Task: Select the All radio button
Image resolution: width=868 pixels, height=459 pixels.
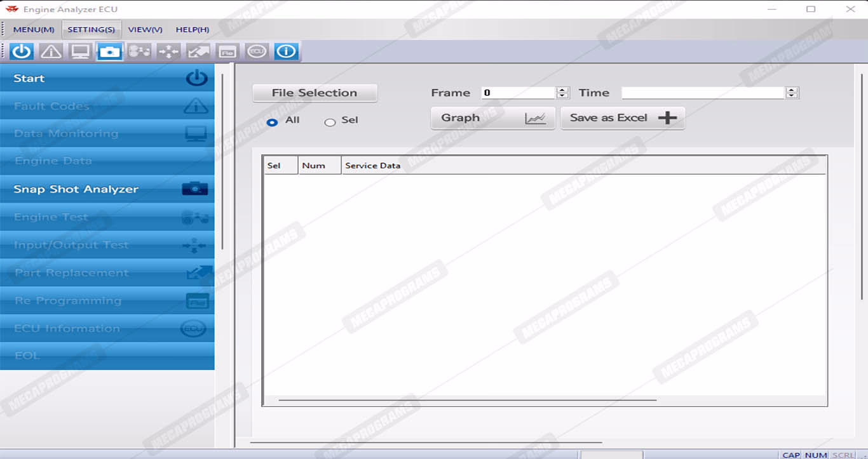Action: (x=273, y=122)
